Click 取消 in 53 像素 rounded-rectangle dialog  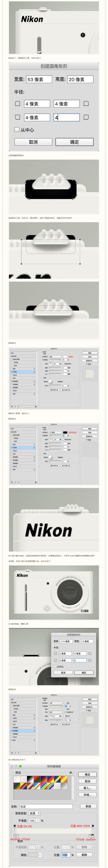click(x=33, y=142)
